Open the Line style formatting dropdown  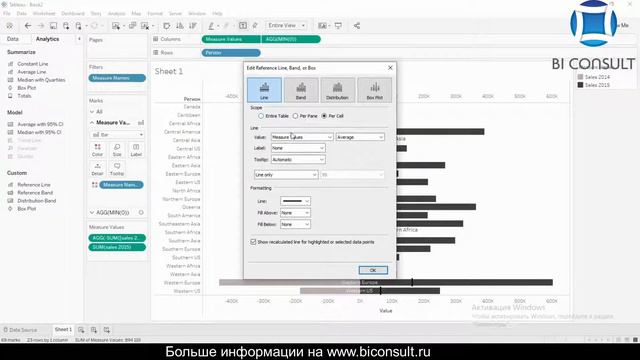(x=295, y=201)
